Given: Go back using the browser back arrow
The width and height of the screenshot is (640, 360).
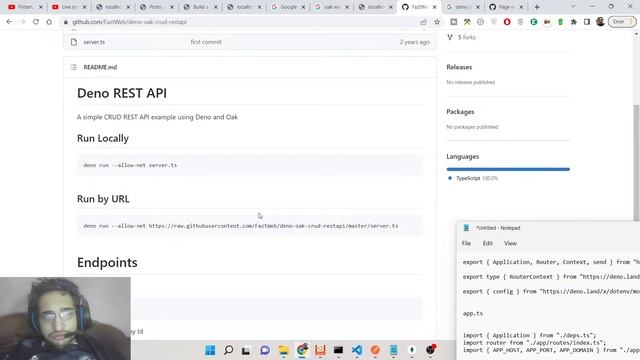Looking at the screenshot, I should tap(9, 22).
